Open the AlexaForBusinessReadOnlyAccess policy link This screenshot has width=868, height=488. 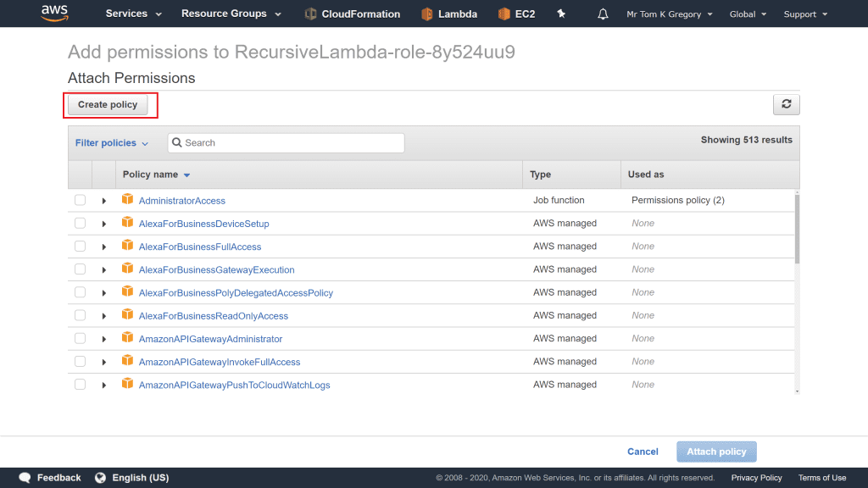213,316
